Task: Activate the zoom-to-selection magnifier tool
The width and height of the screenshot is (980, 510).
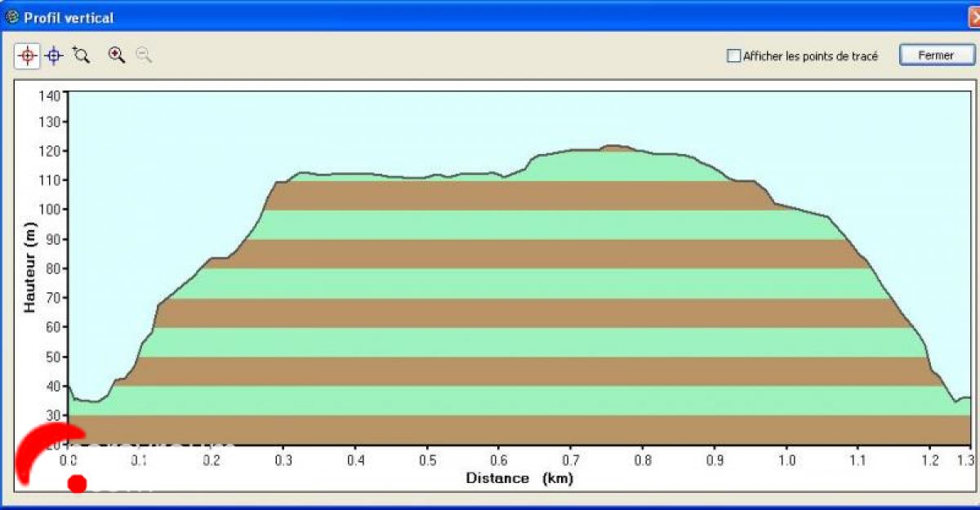Action: 81,55
